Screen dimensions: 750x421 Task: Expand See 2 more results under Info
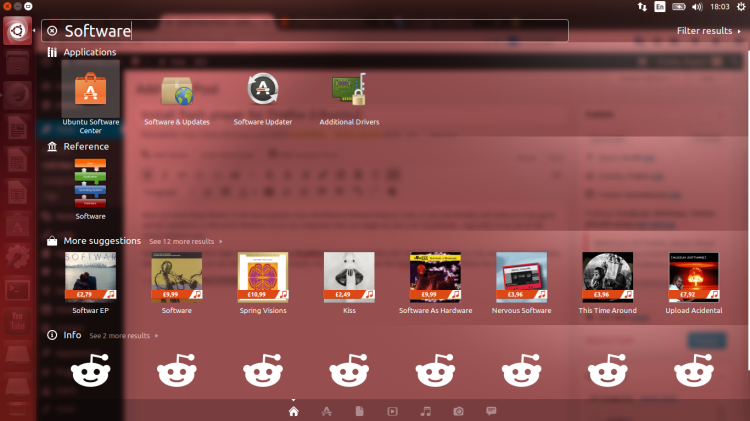(x=123, y=336)
